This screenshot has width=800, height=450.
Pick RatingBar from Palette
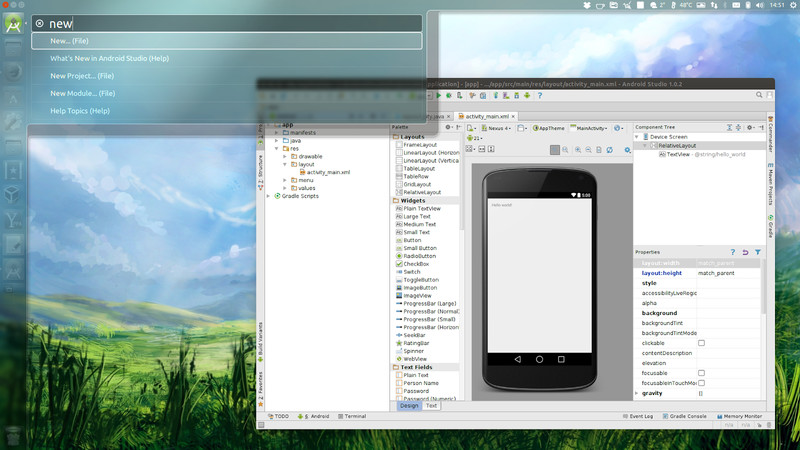[x=413, y=343]
